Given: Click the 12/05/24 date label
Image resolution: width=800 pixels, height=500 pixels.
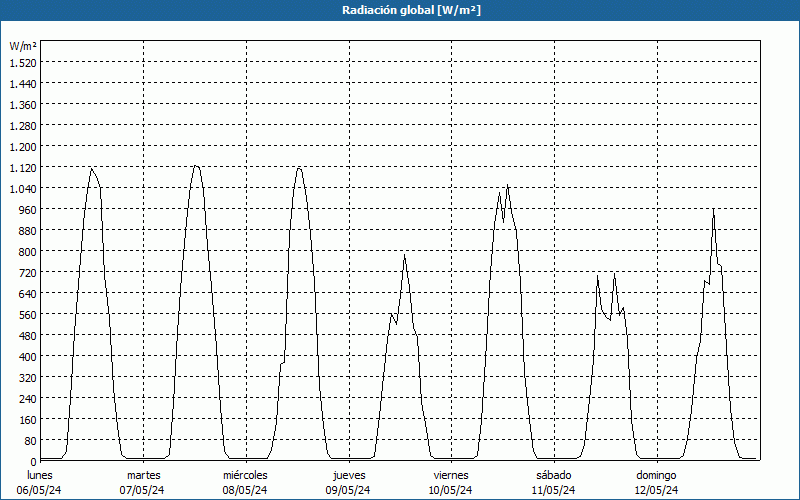Looking at the screenshot, I should (656, 490).
